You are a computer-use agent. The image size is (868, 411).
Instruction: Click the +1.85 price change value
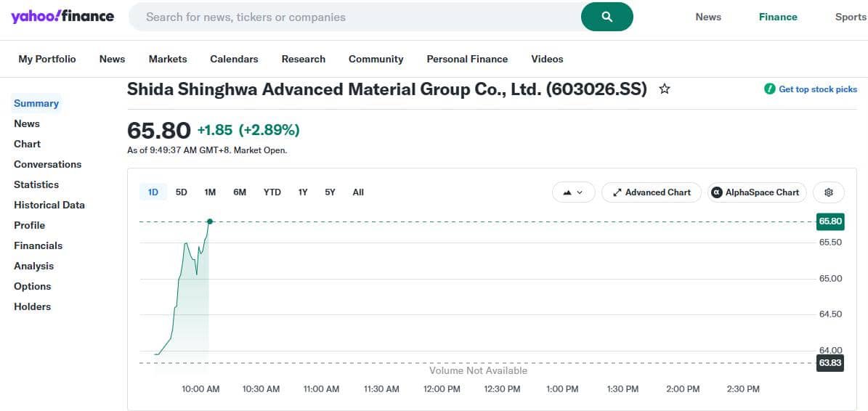click(x=215, y=131)
